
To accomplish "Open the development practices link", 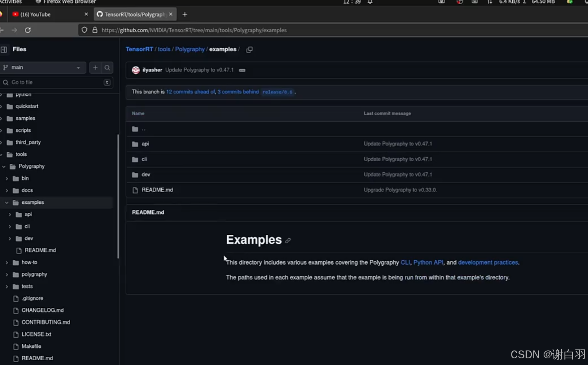I will click(488, 263).
